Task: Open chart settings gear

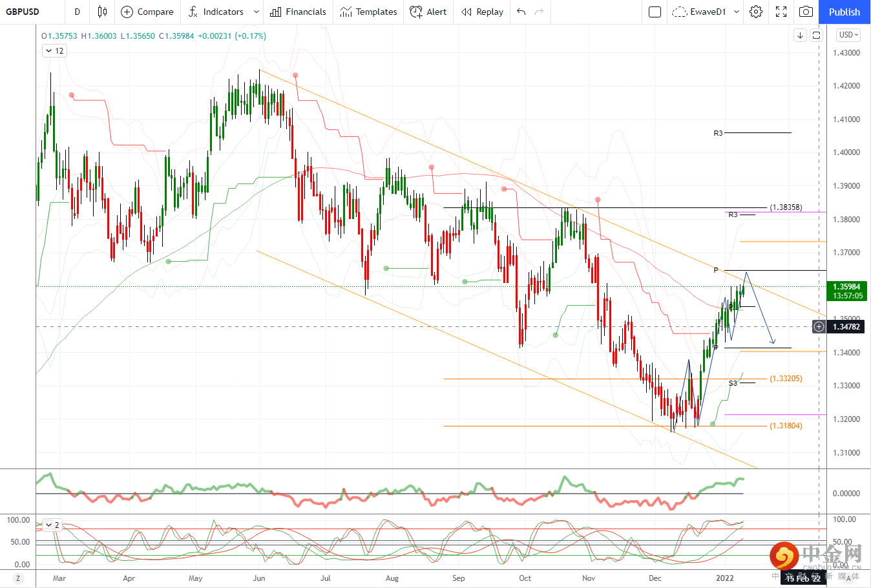Action: tap(756, 12)
